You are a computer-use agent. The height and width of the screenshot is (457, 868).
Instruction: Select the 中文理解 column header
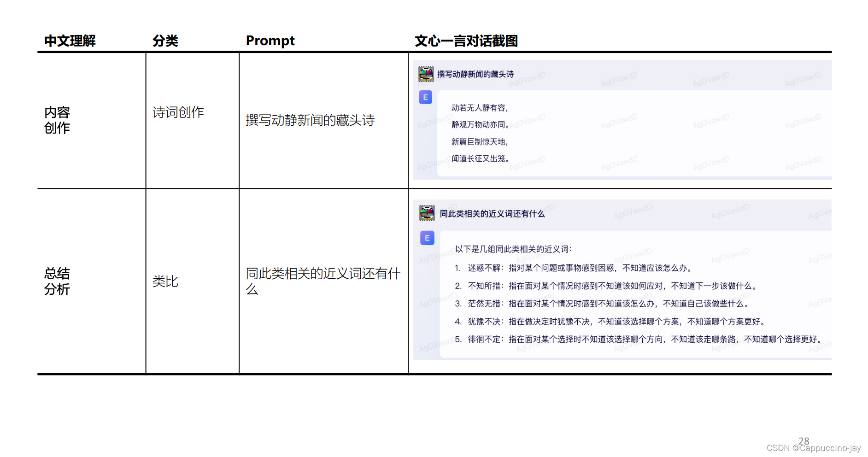[70, 41]
